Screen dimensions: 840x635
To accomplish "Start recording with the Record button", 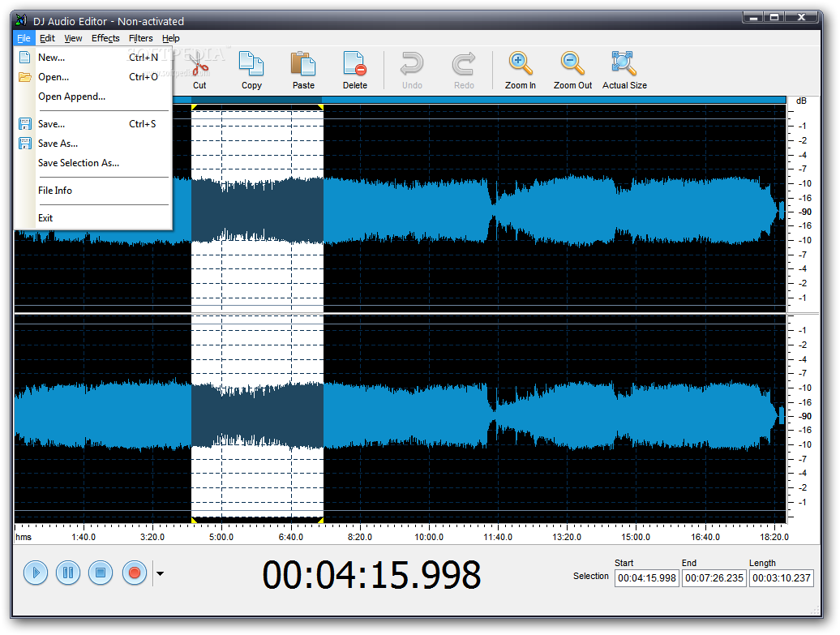I will [x=135, y=573].
